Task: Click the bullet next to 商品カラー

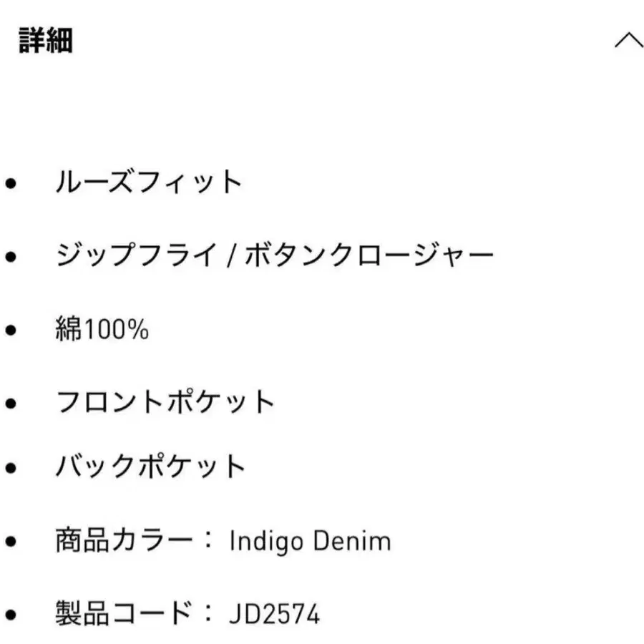Action: 10,542
